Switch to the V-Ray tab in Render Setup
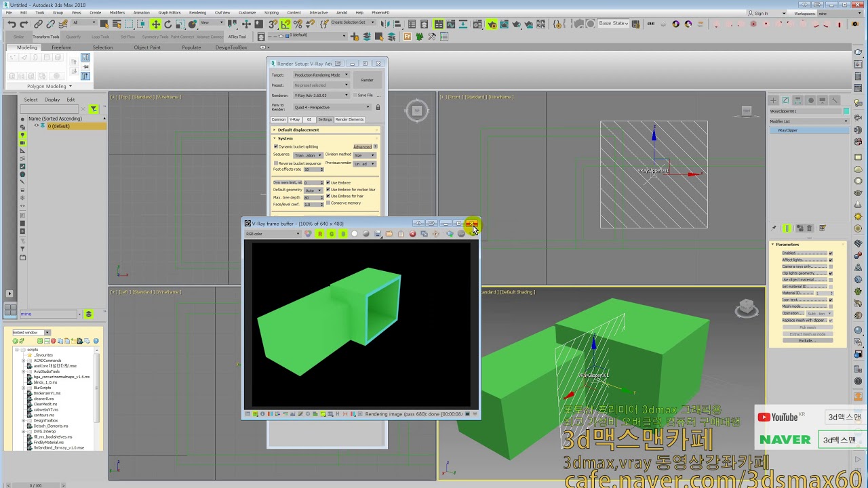The image size is (868, 488). coord(294,119)
